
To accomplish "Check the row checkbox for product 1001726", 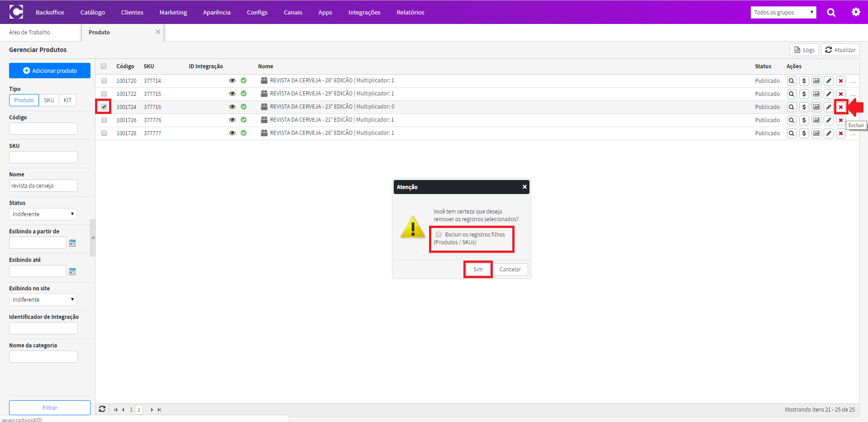I will click(104, 120).
